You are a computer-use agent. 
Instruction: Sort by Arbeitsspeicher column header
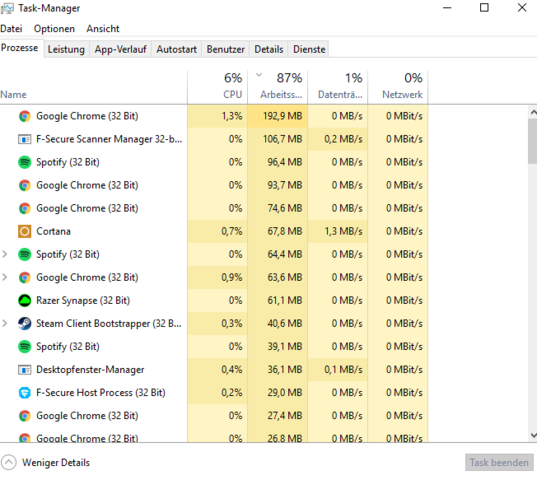point(277,87)
